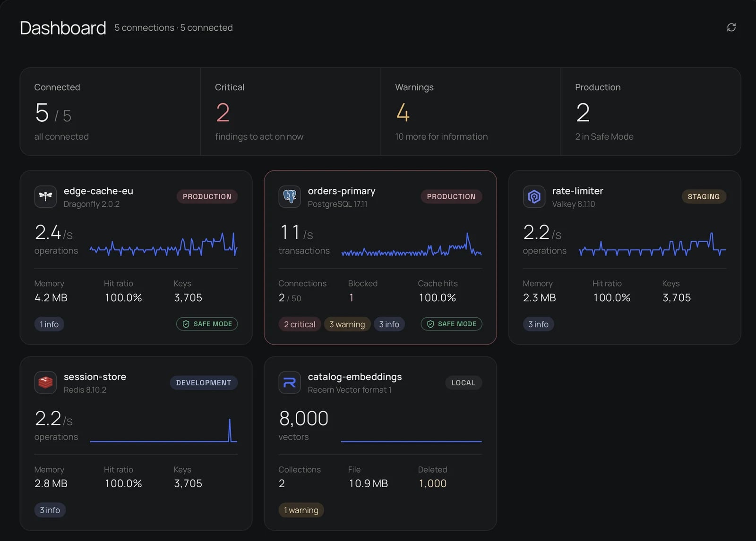Click the '5 connections · 5 connected' text

click(x=173, y=28)
